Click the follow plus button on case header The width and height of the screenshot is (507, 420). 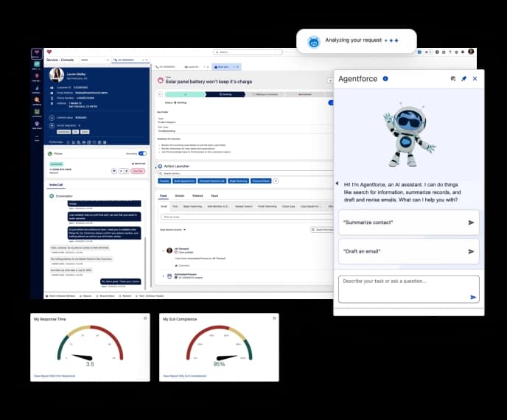(x=330, y=80)
